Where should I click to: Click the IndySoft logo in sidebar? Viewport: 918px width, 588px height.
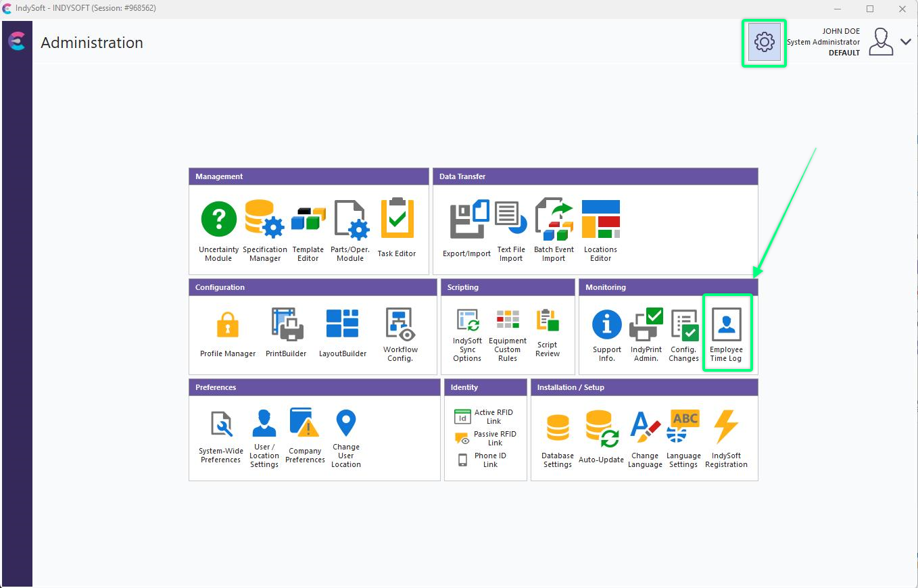pyautogui.click(x=17, y=41)
